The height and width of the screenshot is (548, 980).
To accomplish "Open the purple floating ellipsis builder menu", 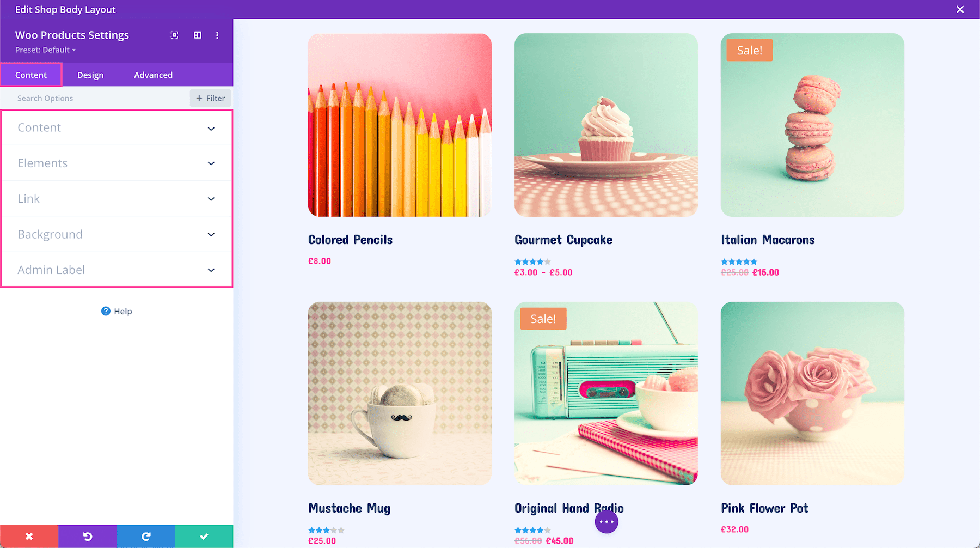I will click(607, 522).
